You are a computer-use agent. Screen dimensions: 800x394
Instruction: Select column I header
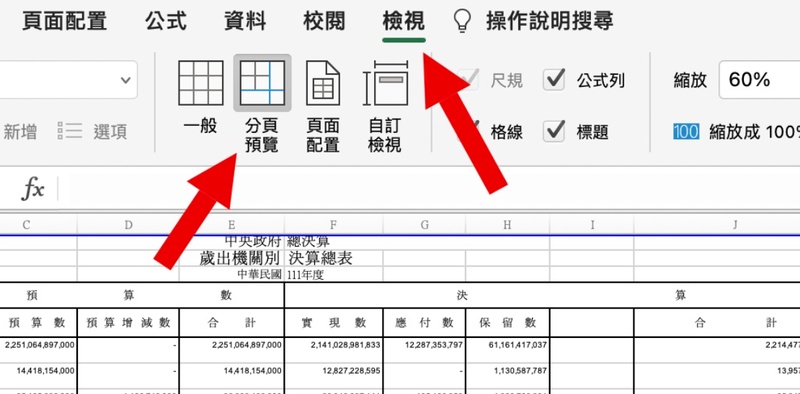(x=592, y=225)
